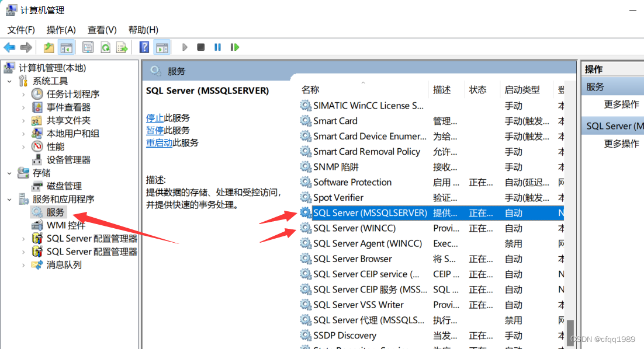
Task: Select SQL Server CEIP 服务 (MSS... row
Action: [x=431, y=289]
